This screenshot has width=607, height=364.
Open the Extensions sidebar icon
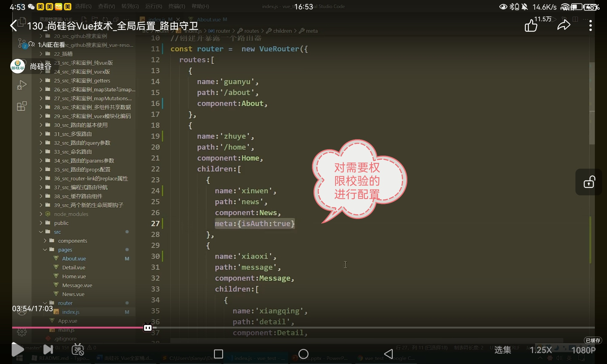click(x=22, y=106)
